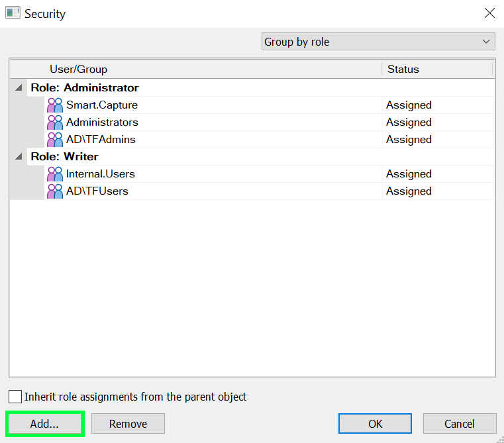Click the Smart.Capture group icon
Viewport: 504px width, 443px height.
55,105
